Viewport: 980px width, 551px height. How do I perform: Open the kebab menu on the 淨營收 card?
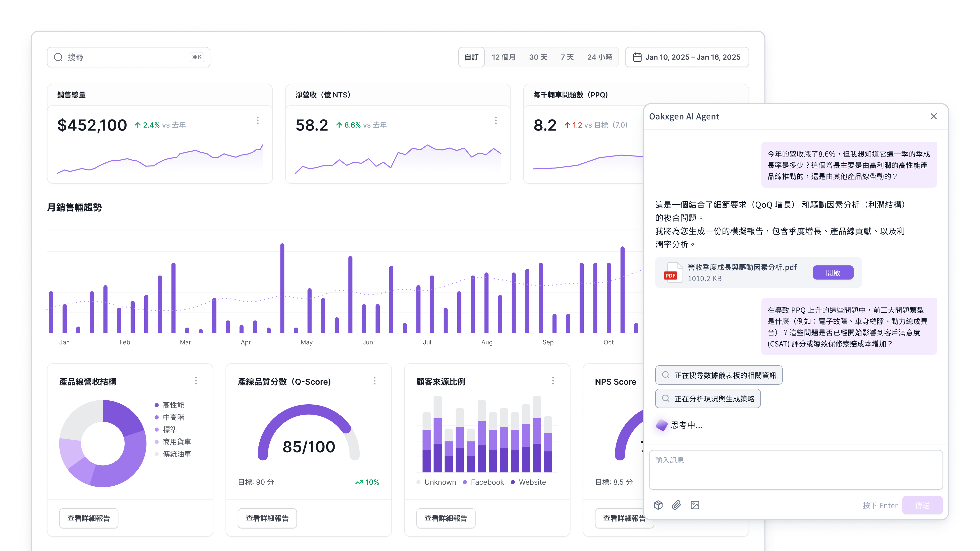click(496, 120)
